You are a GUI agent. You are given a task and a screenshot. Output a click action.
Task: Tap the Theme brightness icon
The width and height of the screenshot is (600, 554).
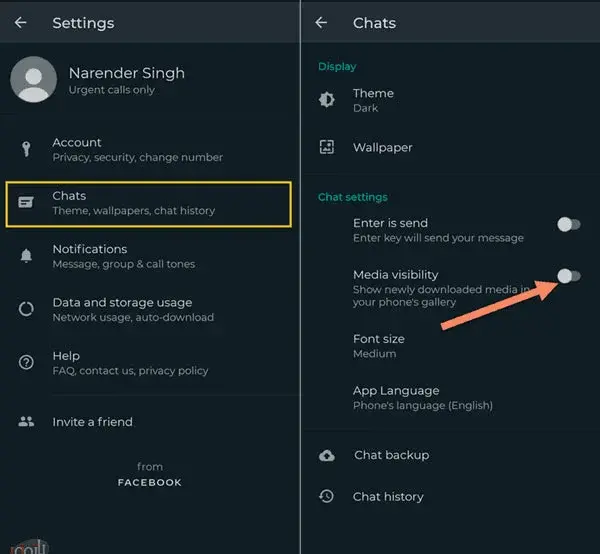tap(327, 100)
